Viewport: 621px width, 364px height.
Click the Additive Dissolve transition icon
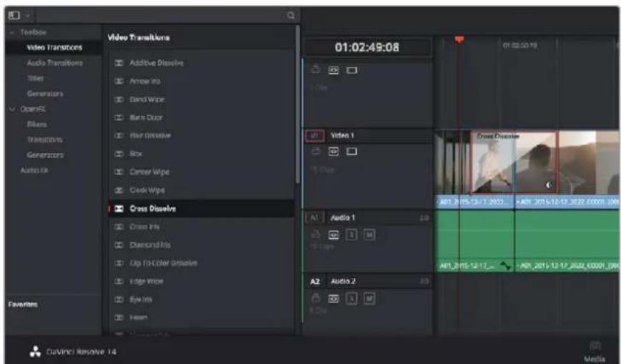pos(119,63)
